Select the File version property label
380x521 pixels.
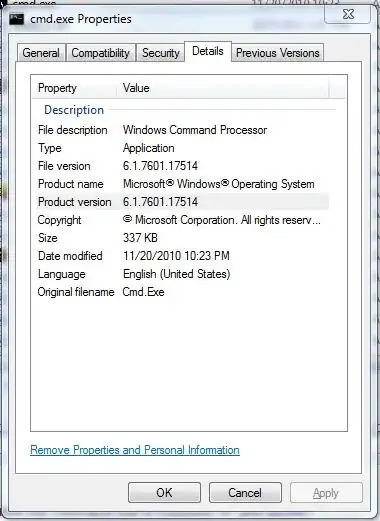pos(64,166)
